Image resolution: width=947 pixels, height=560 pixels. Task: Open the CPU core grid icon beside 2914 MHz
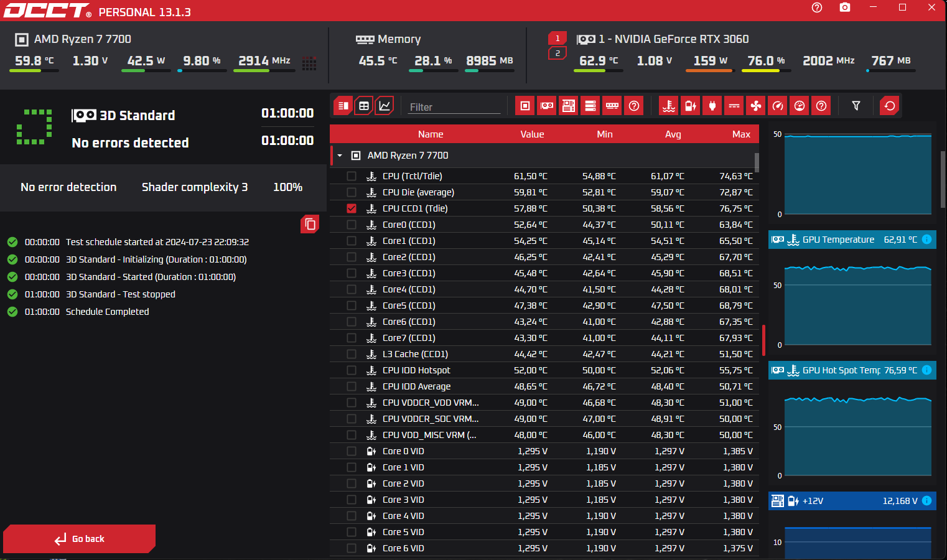(309, 63)
